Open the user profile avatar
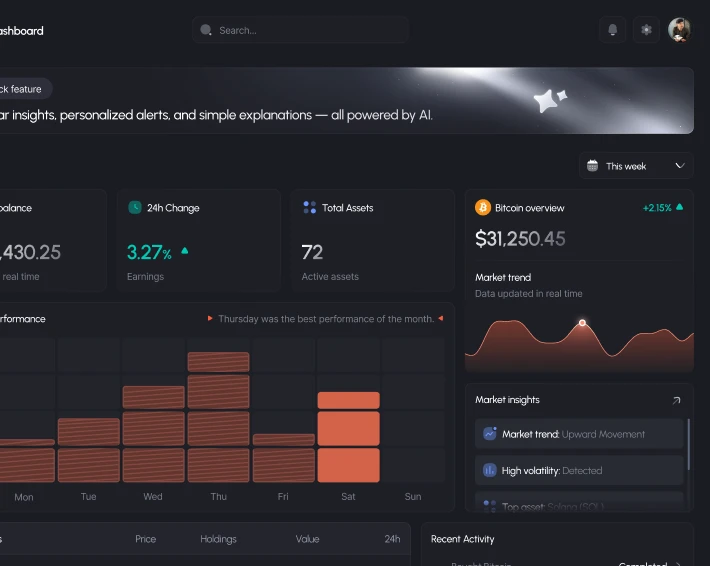710x566 pixels. click(x=680, y=30)
